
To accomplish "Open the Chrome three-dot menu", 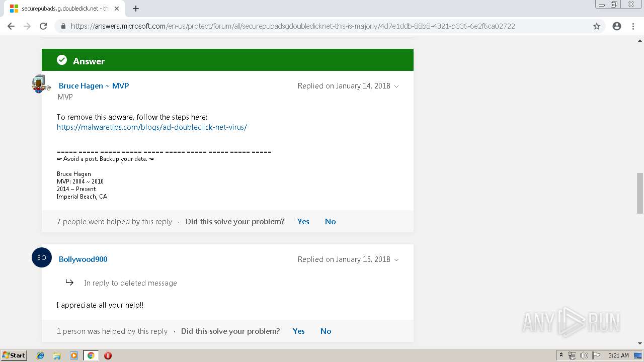I will pos(633,26).
